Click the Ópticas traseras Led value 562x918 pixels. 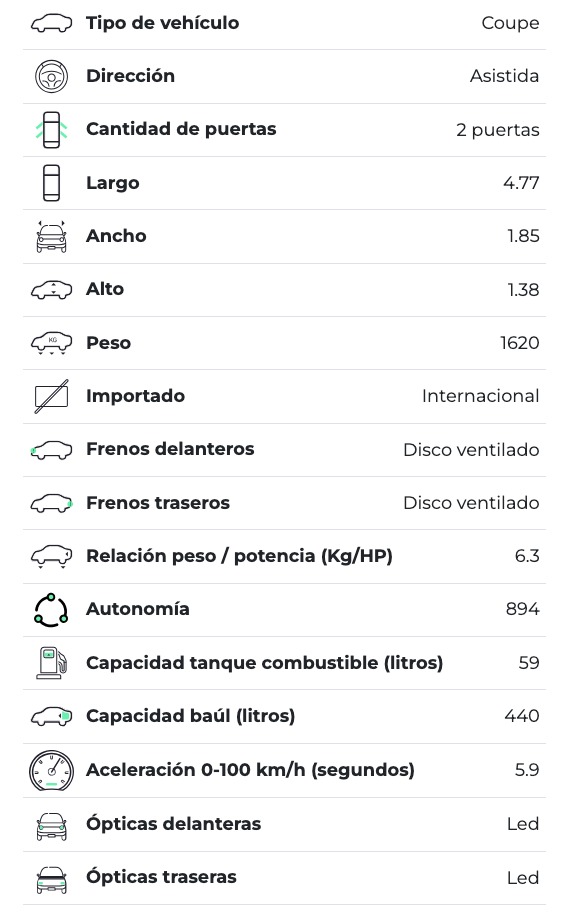[x=523, y=878]
